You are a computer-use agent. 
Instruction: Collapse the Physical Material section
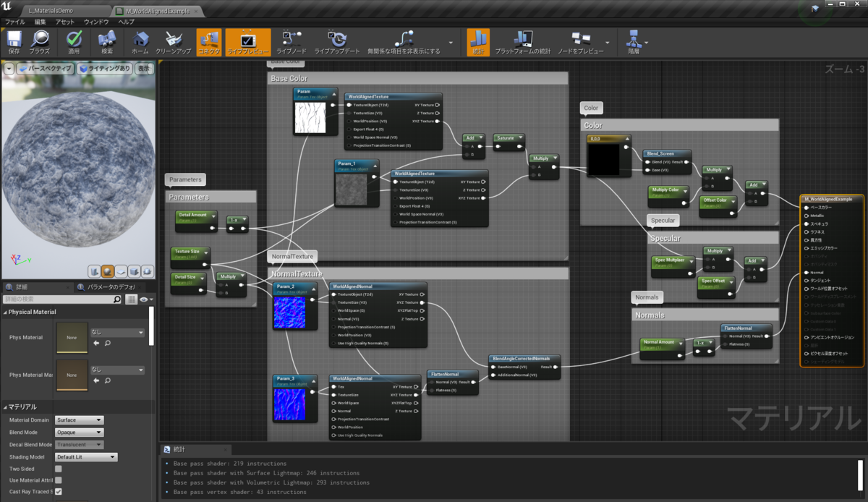(4, 312)
